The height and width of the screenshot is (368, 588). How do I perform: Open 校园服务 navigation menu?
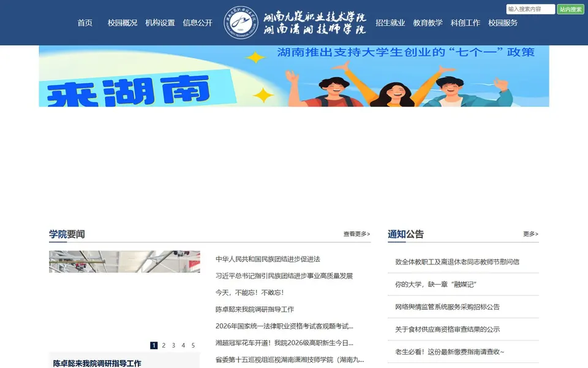[503, 23]
